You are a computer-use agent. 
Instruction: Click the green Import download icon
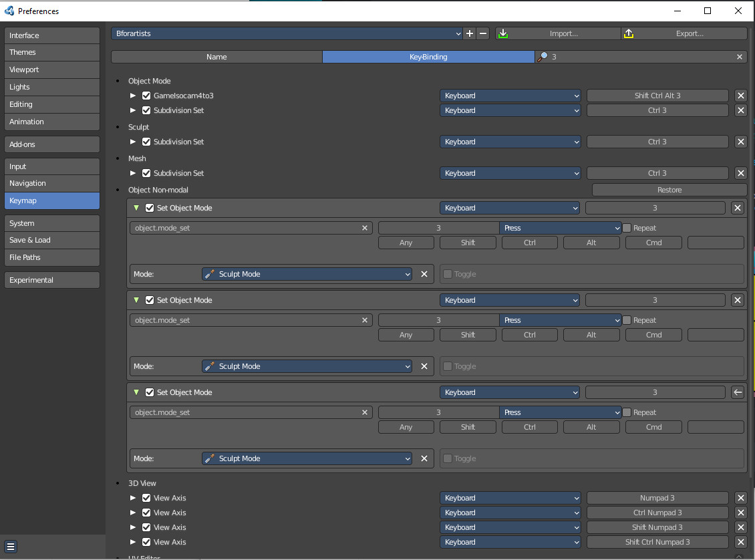(x=502, y=33)
